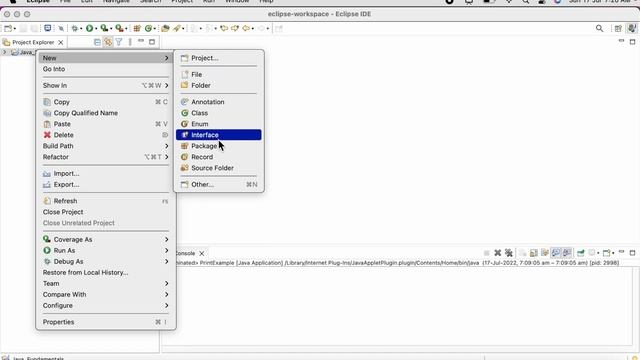
Task: Minimize the Console view panel
Action: (621, 252)
